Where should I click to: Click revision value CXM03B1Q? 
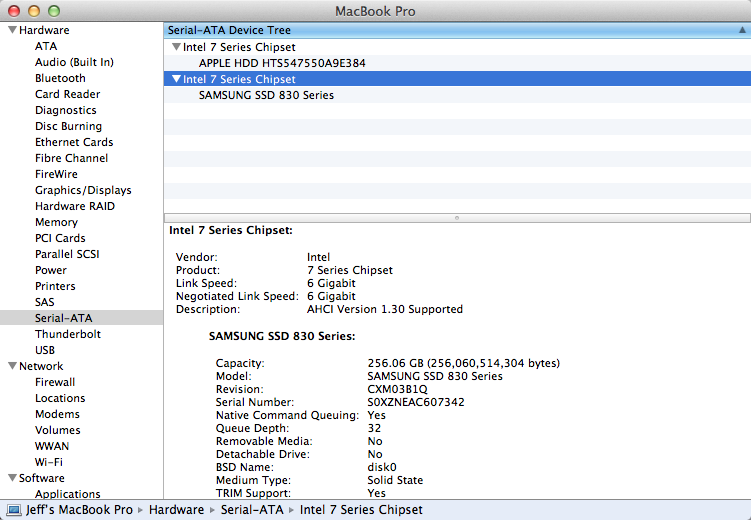398,389
